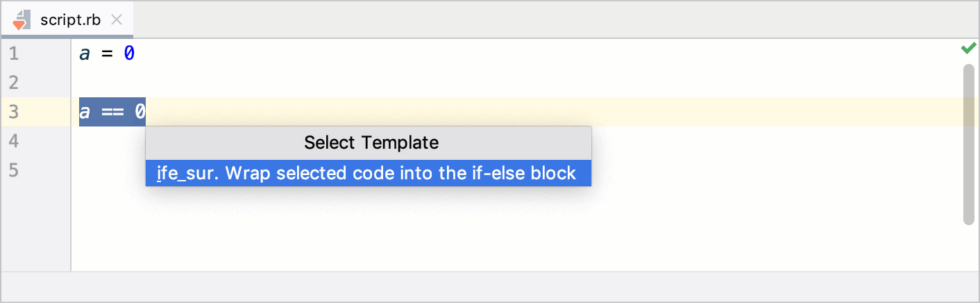Click the empty tab bar right of script.rb
Screen dimensions: 980x303
click(555, 20)
